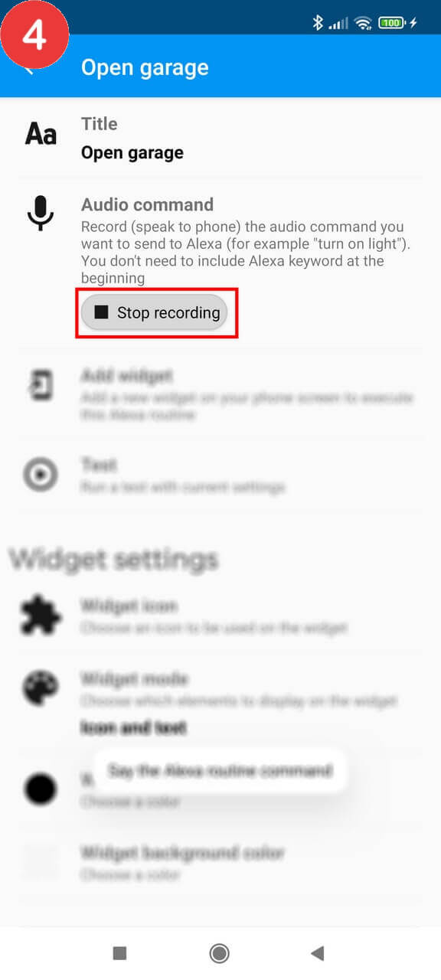Tap the Audio command heading

tap(147, 204)
